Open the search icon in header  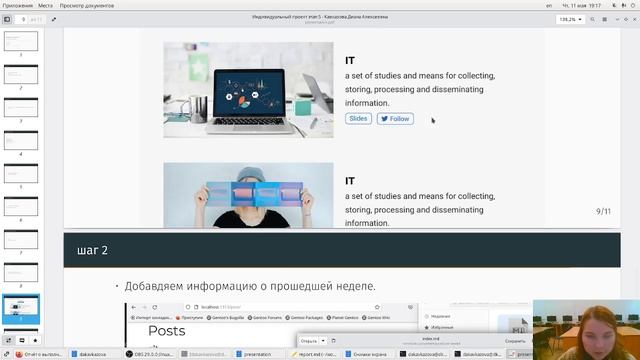(x=592, y=19)
